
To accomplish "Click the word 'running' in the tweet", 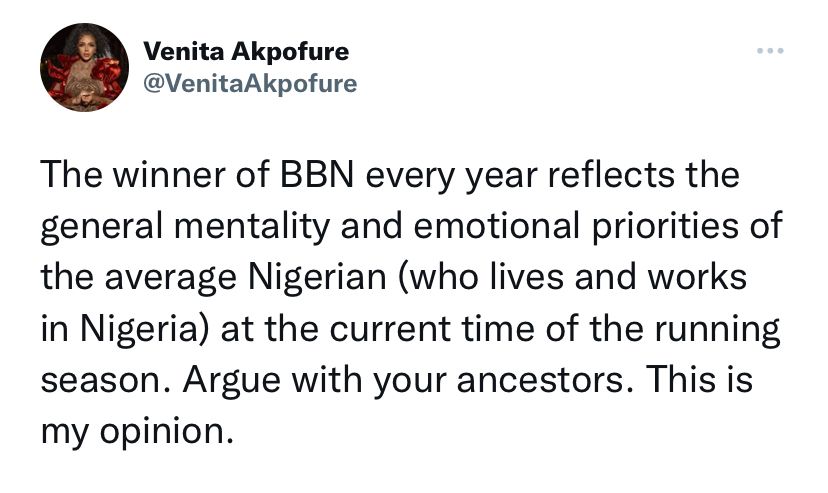I will tap(717, 328).
